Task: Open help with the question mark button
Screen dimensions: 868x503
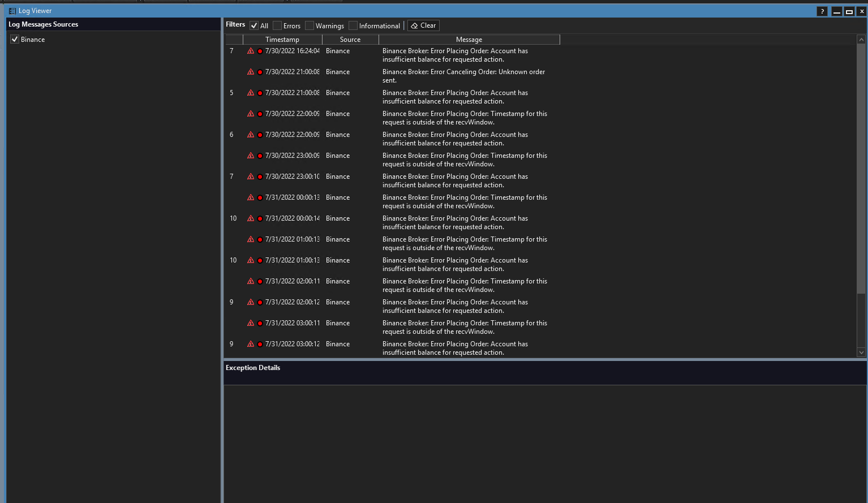Action: click(x=822, y=11)
